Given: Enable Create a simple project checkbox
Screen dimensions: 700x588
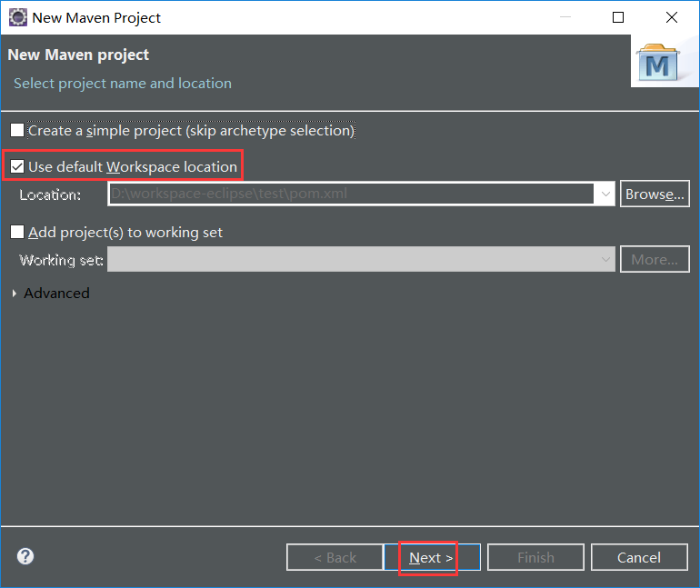Looking at the screenshot, I should (x=17, y=130).
